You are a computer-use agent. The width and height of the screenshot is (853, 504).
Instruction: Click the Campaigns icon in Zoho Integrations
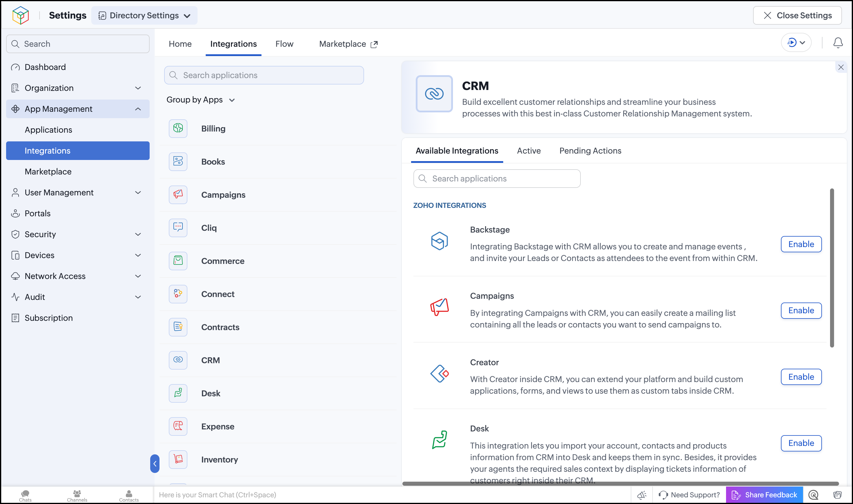point(439,307)
